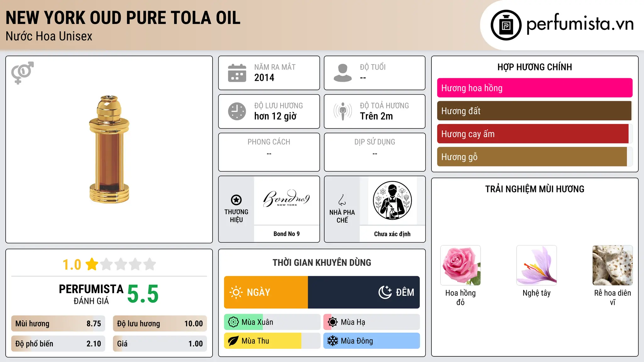Click the Perfumista đánh giá label
This screenshot has height=362, width=644.
pos(91,294)
